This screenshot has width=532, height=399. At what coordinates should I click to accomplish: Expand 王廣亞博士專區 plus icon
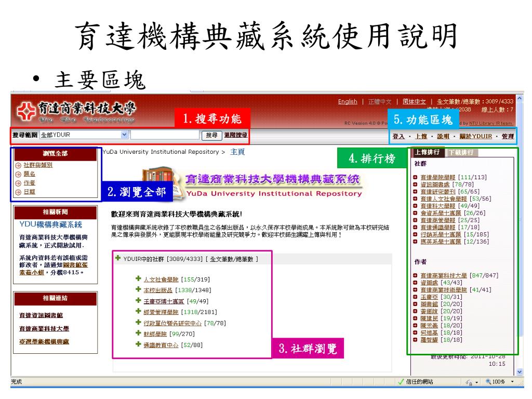tap(138, 300)
